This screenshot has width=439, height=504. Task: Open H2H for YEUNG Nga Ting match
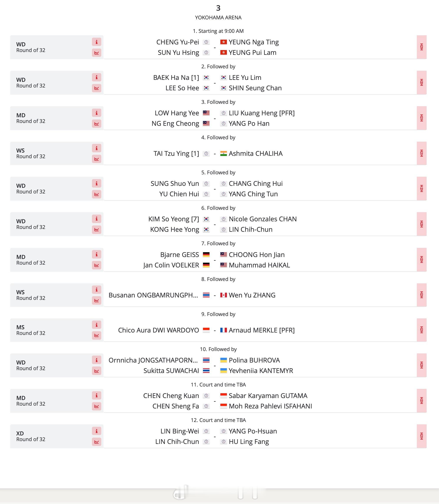point(422,47)
